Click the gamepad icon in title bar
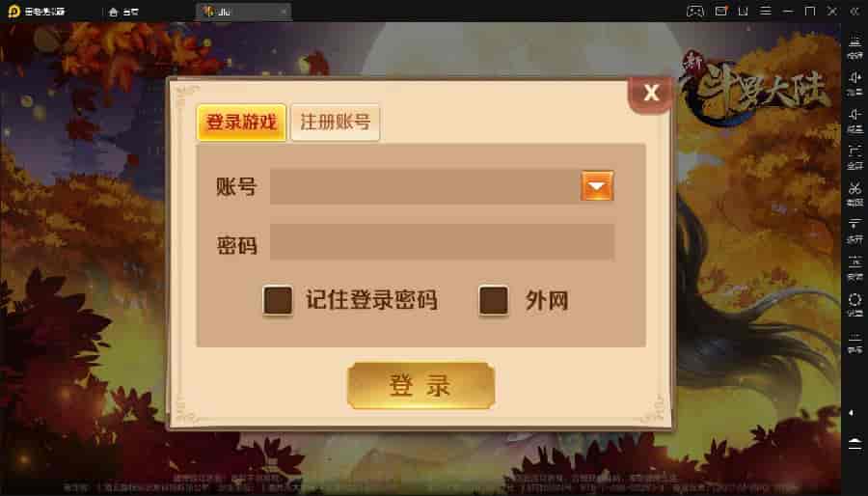Viewport: 868px width, 496px height. 694,11
